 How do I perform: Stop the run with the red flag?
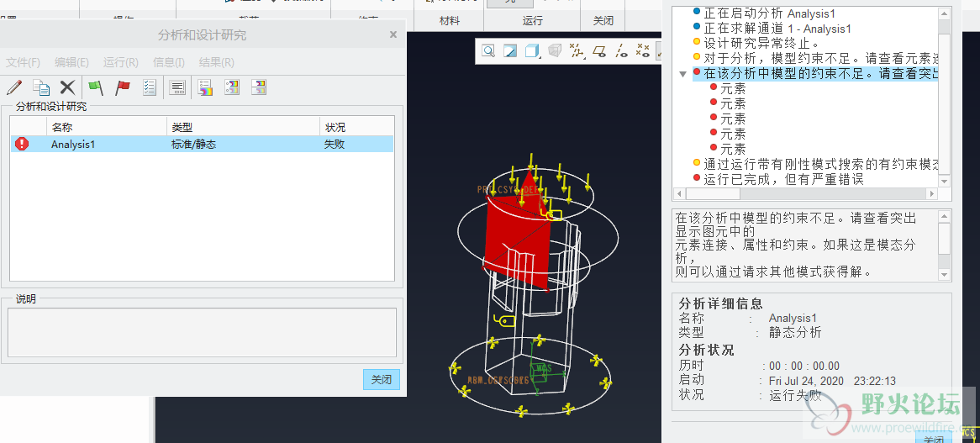(x=123, y=87)
